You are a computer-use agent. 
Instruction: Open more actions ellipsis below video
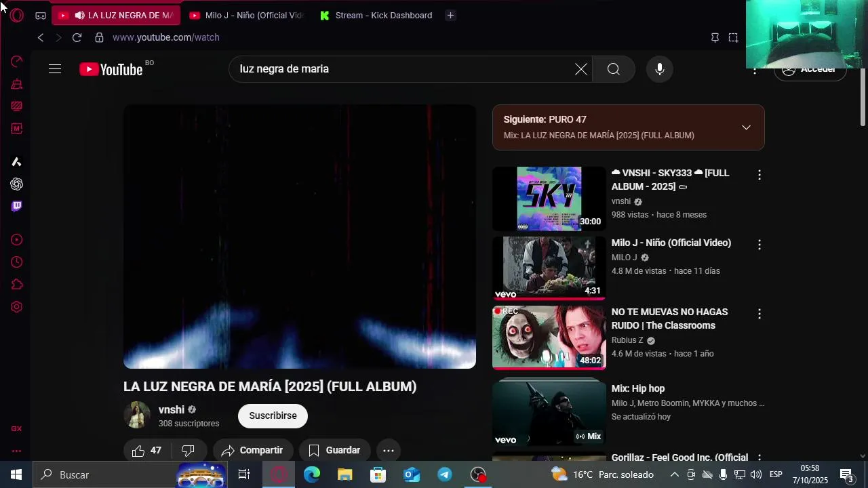(x=389, y=451)
